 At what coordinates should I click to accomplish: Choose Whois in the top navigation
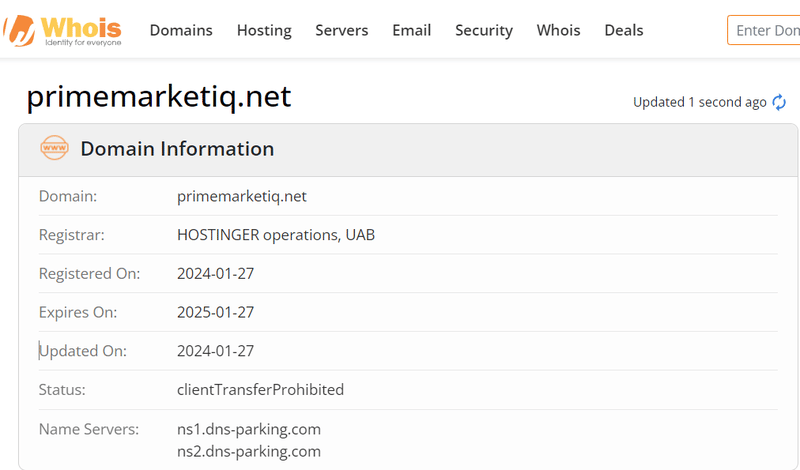(x=558, y=30)
